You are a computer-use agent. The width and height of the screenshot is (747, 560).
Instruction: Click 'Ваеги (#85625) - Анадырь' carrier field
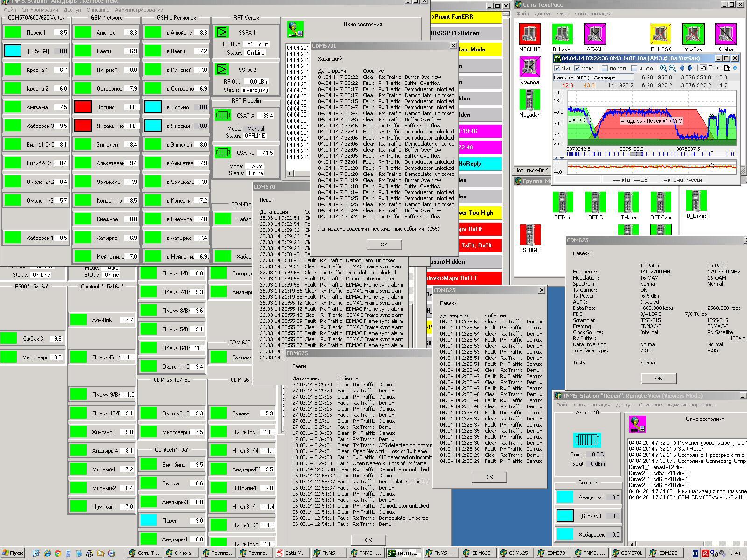pyautogui.click(x=594, y=77)
